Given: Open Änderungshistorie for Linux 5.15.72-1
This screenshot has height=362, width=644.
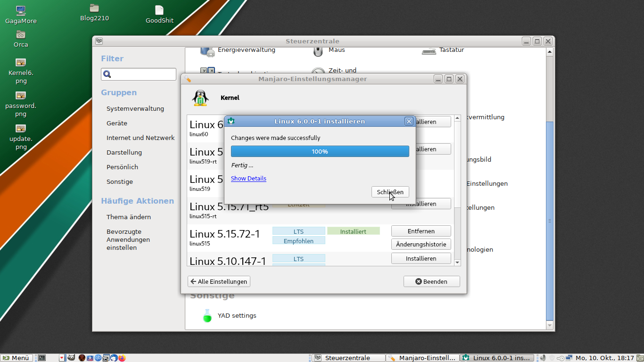Looking at the screenshot, I should [421, 244].
